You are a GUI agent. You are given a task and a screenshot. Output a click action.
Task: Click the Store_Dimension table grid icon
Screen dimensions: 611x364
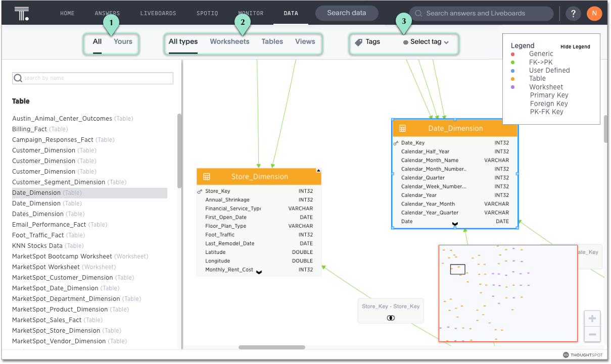pyautogui.click(x=206, y=177)
